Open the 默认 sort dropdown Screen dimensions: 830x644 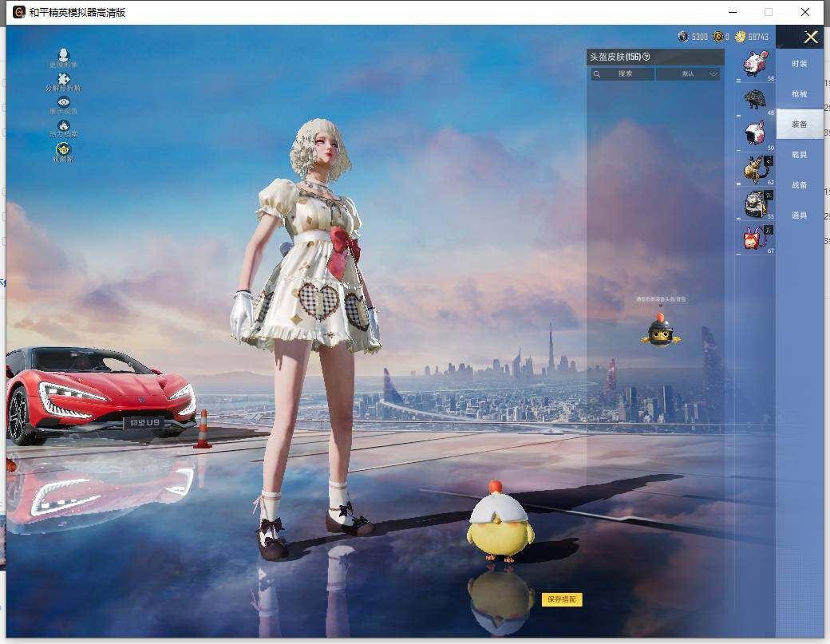pyautogui.click(x=688, y=74)
